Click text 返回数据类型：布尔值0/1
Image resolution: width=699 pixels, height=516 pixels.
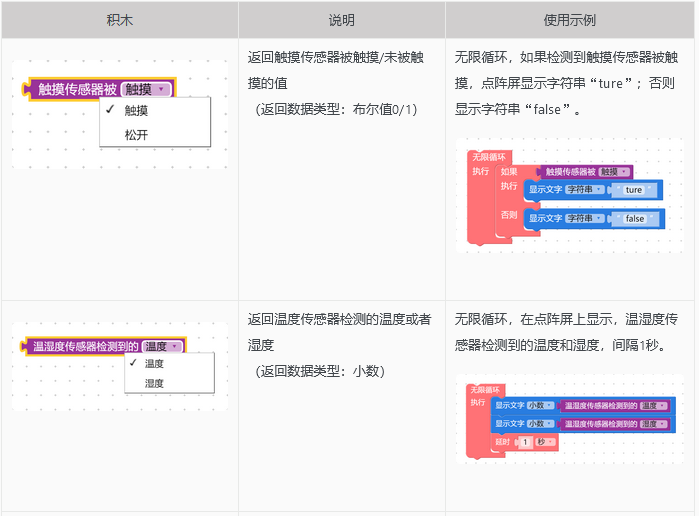339,109
